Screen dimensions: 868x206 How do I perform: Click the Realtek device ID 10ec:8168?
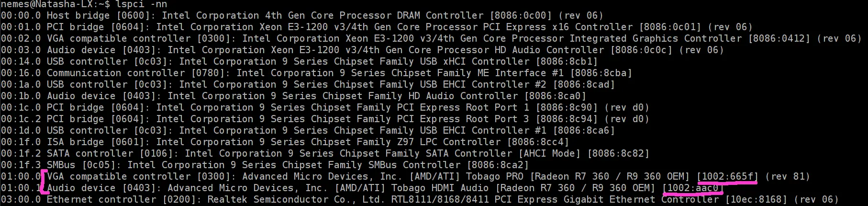pyautogui.click(x=756, y=200)
